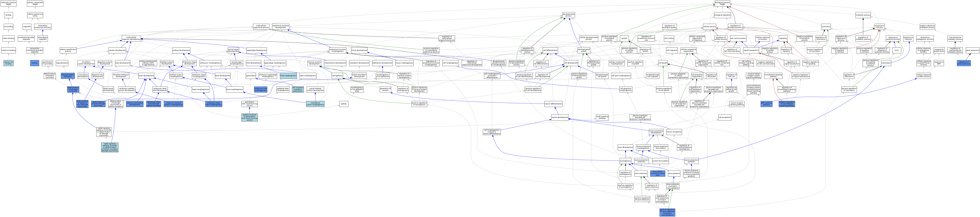
Task: Click 'determination of digestive tract left/right asymmetry' node
Action: pos(82,104)
